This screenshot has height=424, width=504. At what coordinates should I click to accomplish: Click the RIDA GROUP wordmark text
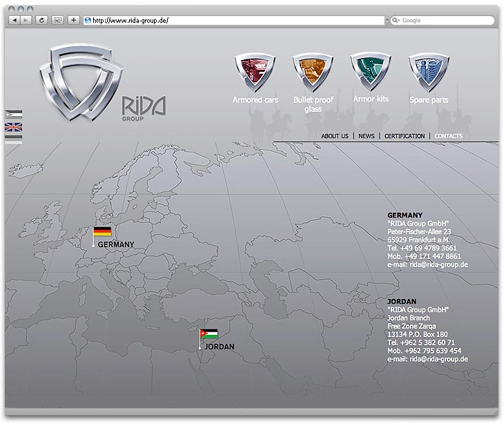click(144, 108)
